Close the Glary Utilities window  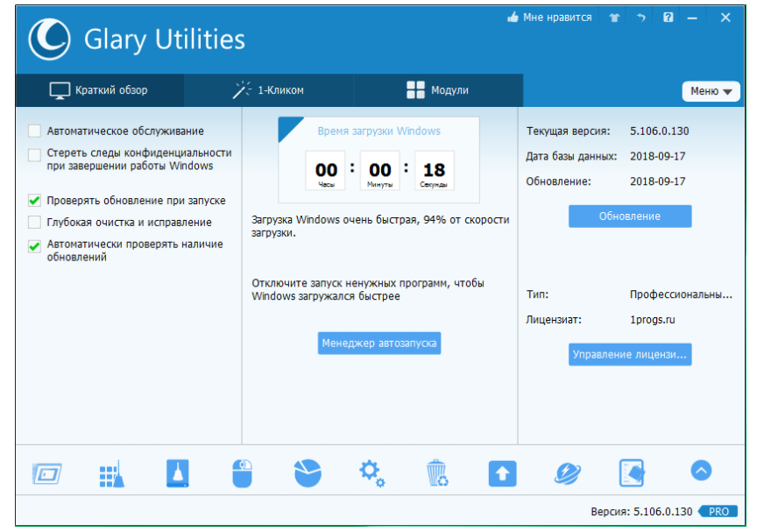click(725, 18)
